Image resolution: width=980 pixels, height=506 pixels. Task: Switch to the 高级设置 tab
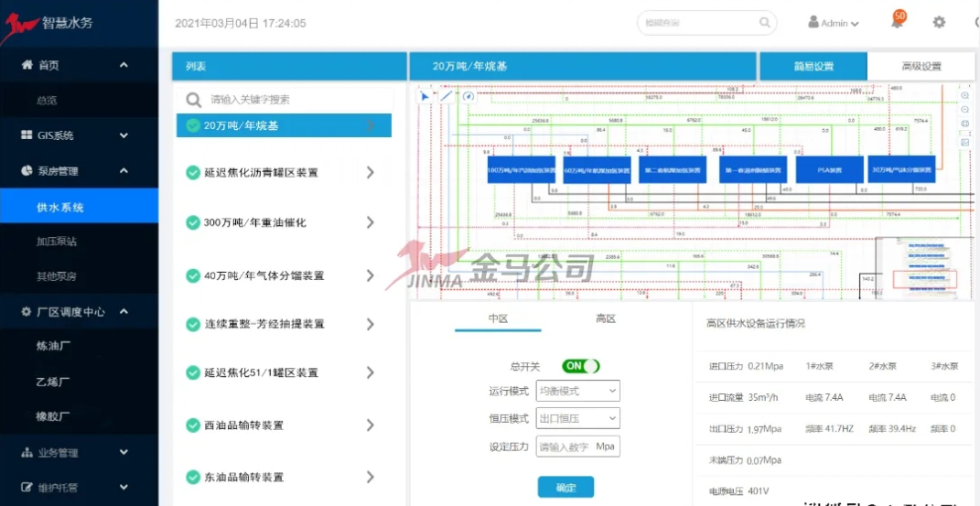pos(921,67)
